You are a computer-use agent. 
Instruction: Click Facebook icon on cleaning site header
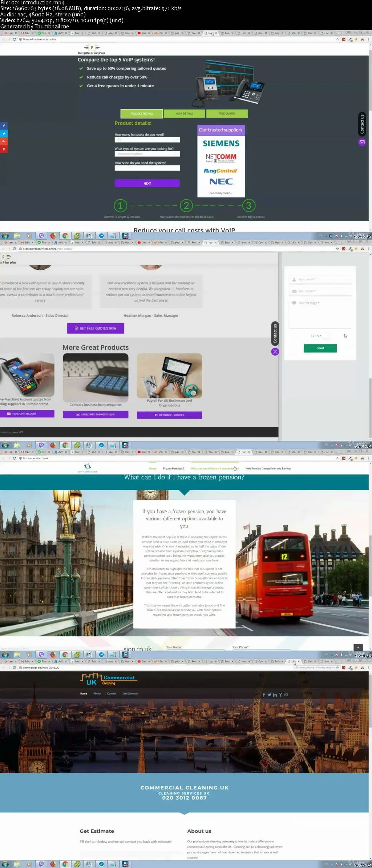tap(264, 695)
